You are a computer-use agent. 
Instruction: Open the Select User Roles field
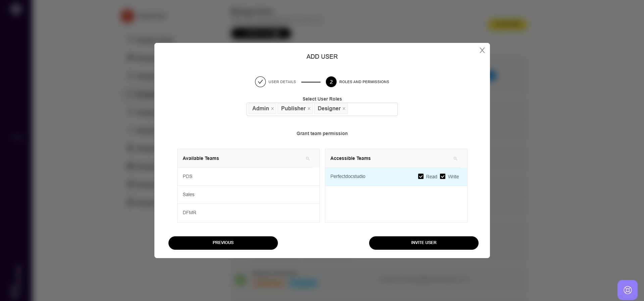click(x=372, y=109)
